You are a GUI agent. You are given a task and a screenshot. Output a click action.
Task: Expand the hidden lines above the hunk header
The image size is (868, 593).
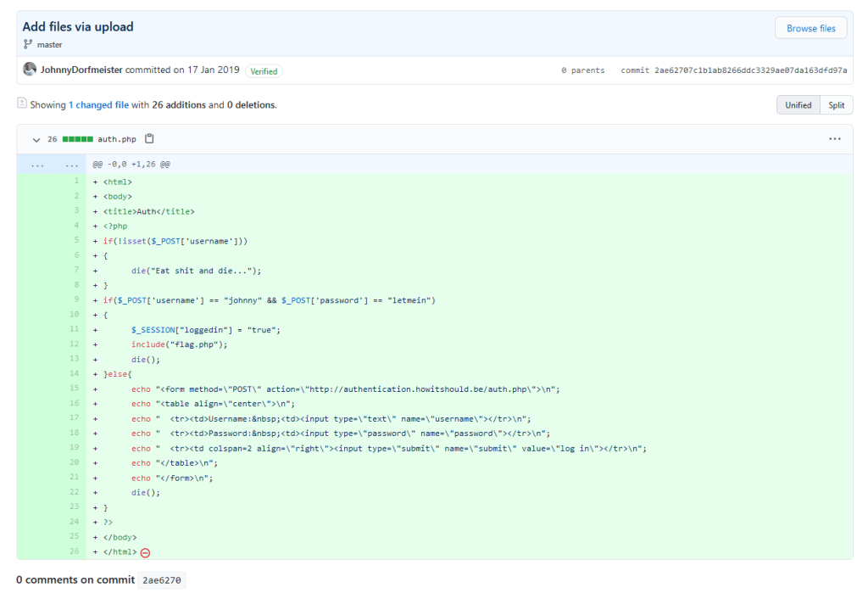(51, 164)
